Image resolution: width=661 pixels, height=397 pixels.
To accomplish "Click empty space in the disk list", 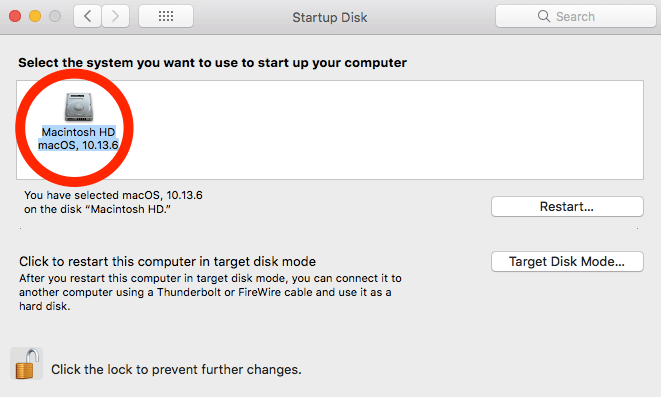I will [x=379, y=130].
